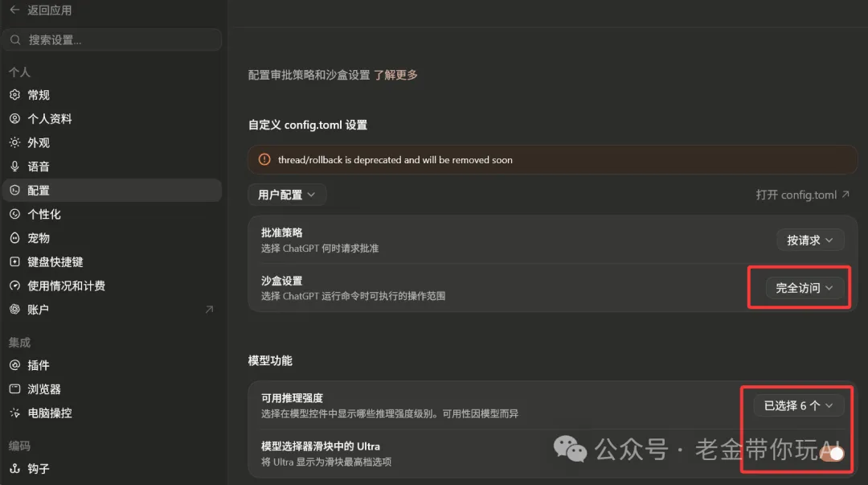
Task: Click the 个性化 icon
Action: 15,214
